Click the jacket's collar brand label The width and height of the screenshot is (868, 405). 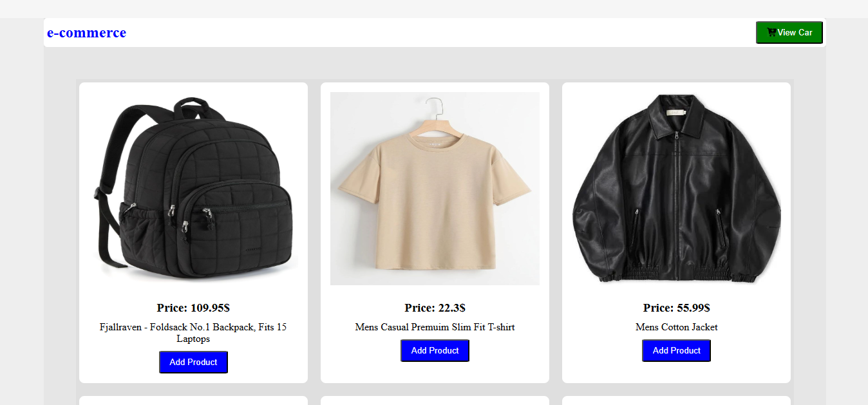pyautogui.click(x=676, y=113)
